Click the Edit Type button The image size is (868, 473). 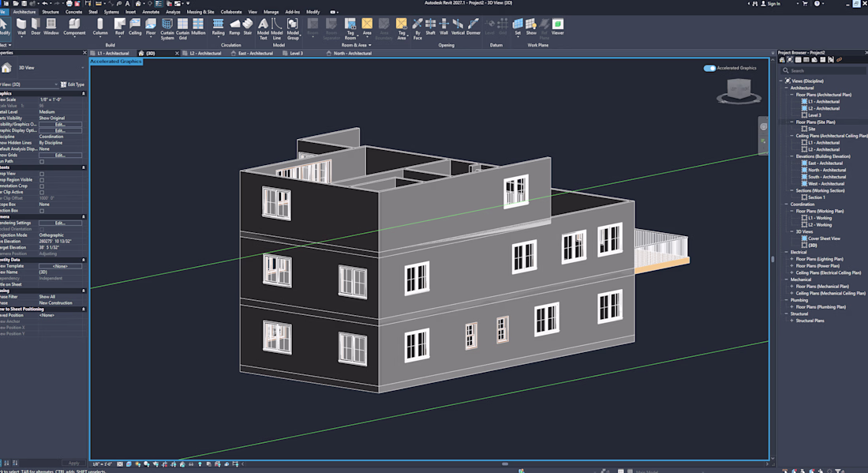point(73,84)
